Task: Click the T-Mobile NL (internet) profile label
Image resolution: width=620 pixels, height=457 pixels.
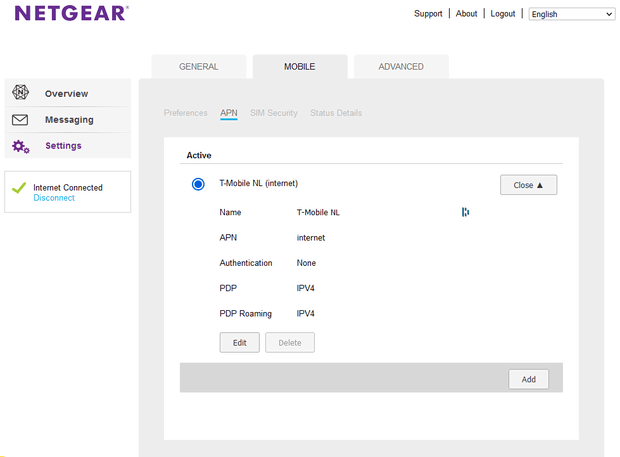Action: click(259, 183)
